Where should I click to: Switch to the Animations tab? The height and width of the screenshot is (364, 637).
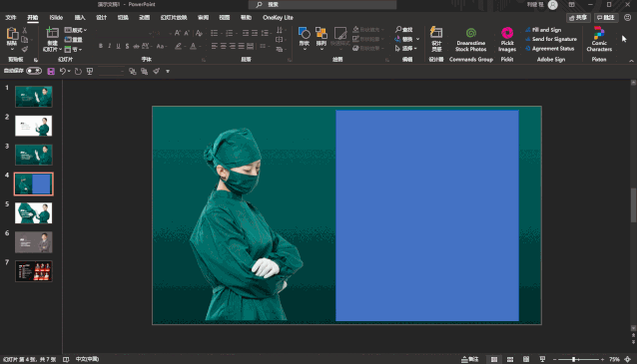tap(144, 17)
